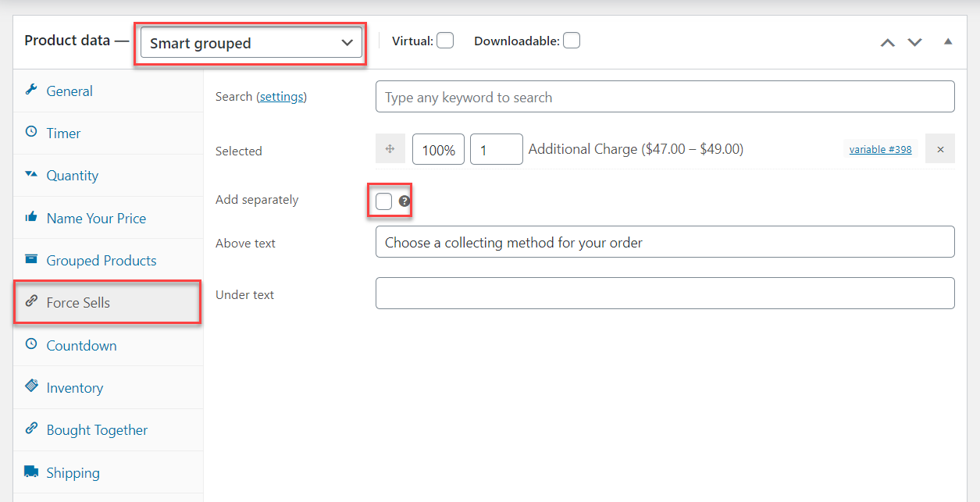
Task: Enable the Downloadable checkbox
Action: (571, 39)
